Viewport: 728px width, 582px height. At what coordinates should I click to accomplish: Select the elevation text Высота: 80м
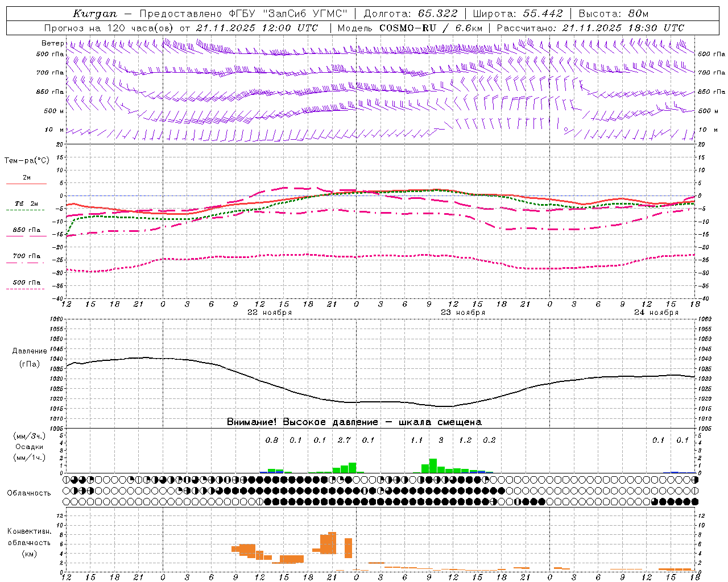point(614,14)
